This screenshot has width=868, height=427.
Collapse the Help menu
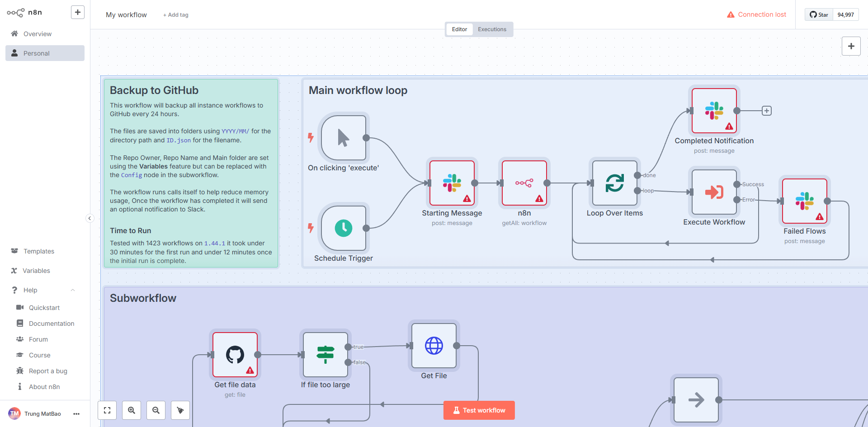coord(45,290)
